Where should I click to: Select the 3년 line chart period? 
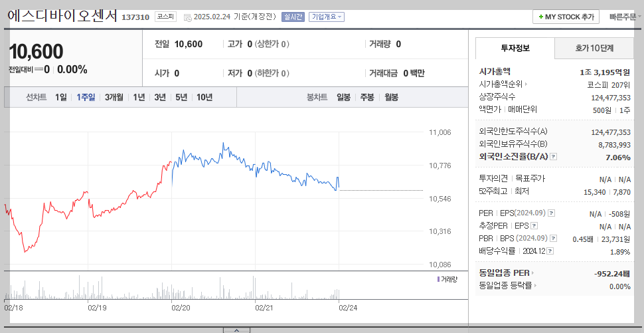click(160, 98)
